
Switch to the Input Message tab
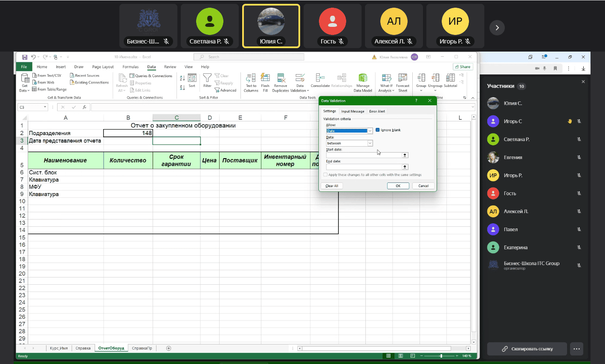click(353, 111)
